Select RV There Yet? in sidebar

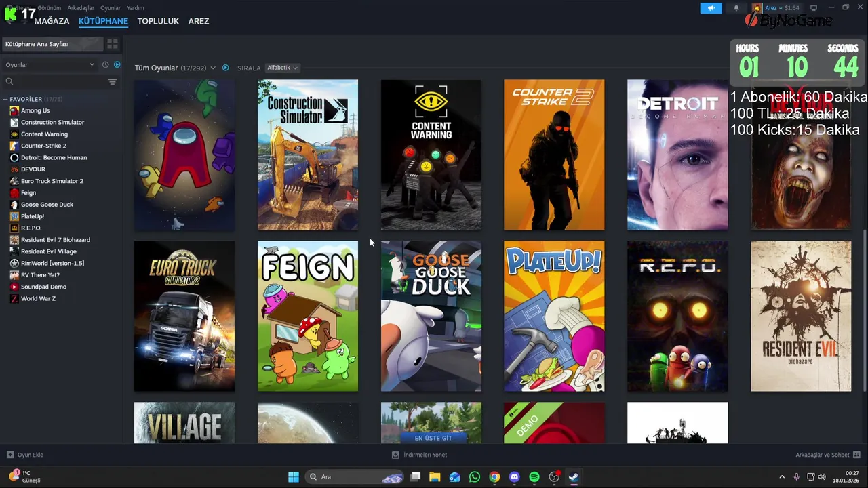(x=40, y=275)
